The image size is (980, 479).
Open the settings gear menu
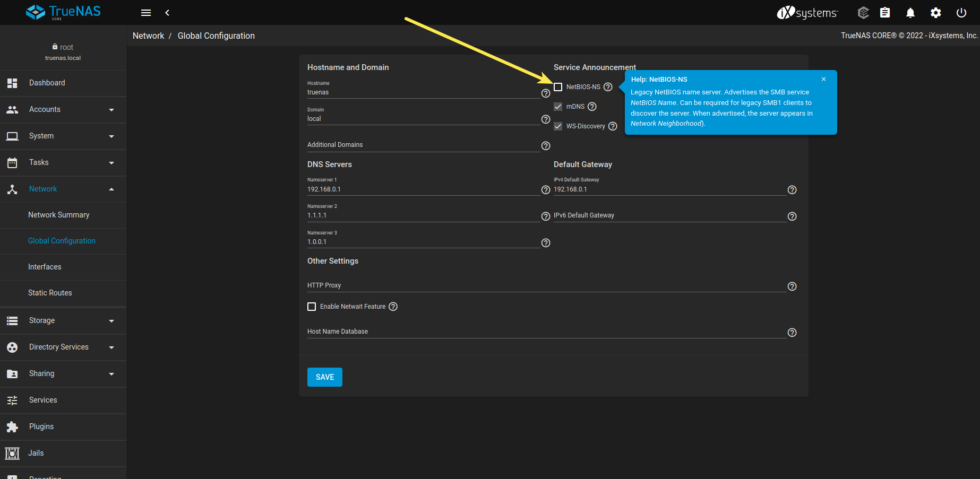click(x=936, y=13)
